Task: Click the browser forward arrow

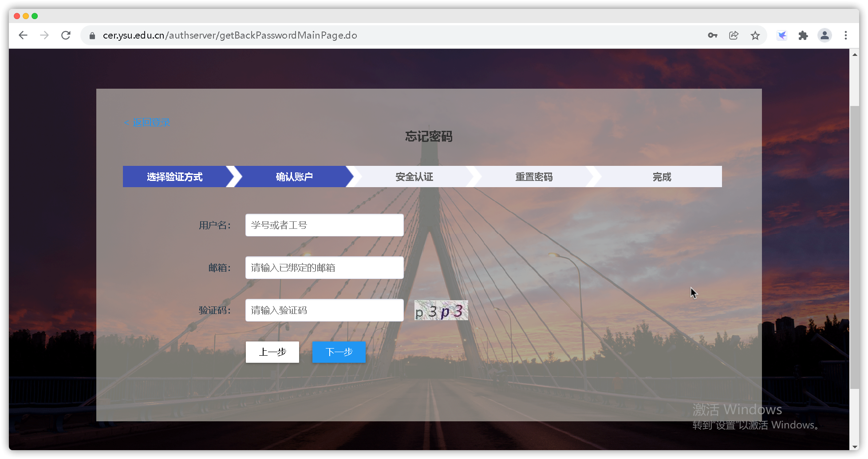Action: click(44, 35)
